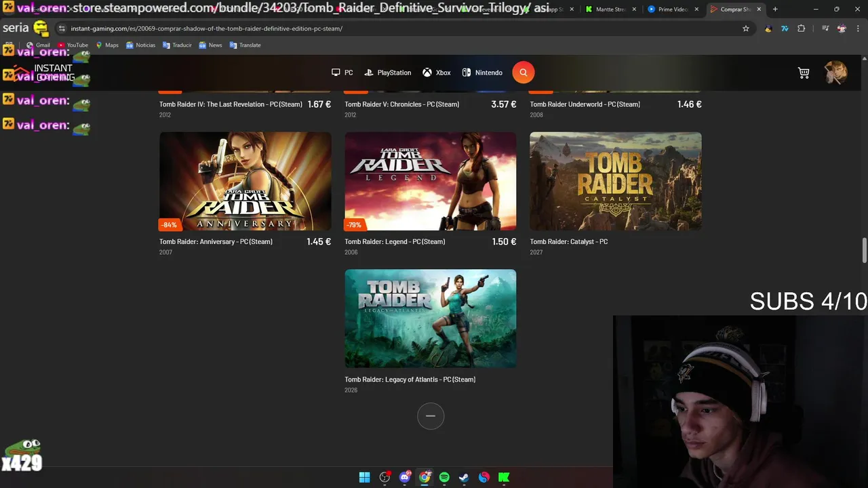Click the 3.57 € Chronicles price

coord(504,104)
